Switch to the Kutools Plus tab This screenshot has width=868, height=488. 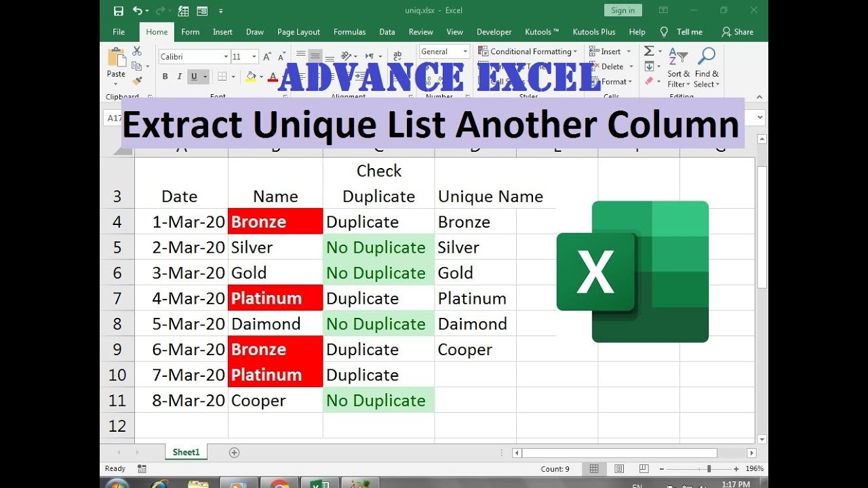(x=594, y=32)
